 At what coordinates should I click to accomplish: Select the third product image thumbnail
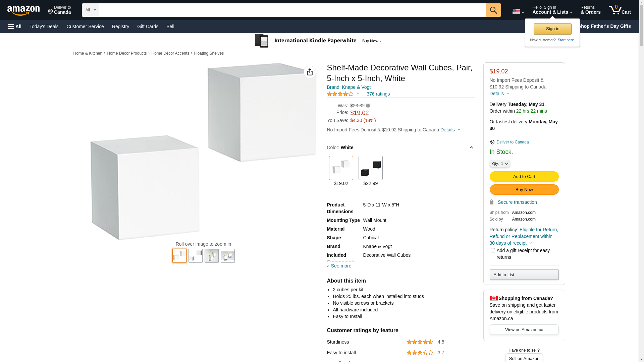212,256
